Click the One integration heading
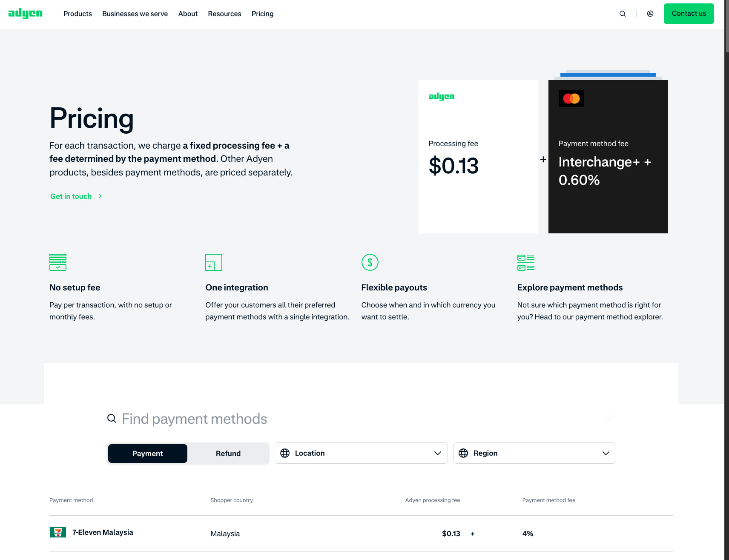 (x=237, y=287)
